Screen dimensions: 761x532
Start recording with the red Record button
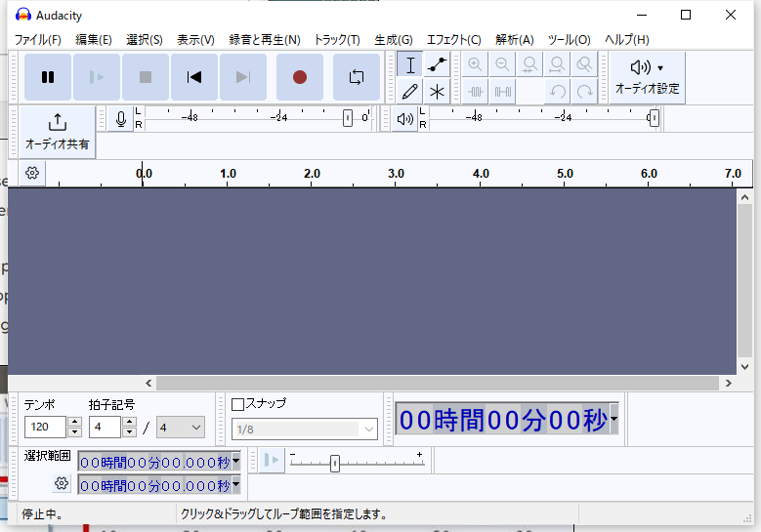coord(300,77)
